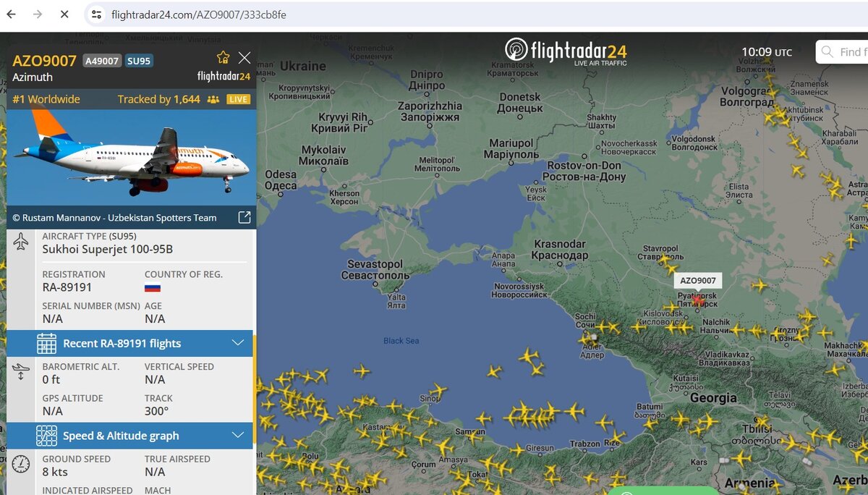Click the flightradar24 logo in flight panel
The height and width of the screenshot is (495, 868).
224,76
